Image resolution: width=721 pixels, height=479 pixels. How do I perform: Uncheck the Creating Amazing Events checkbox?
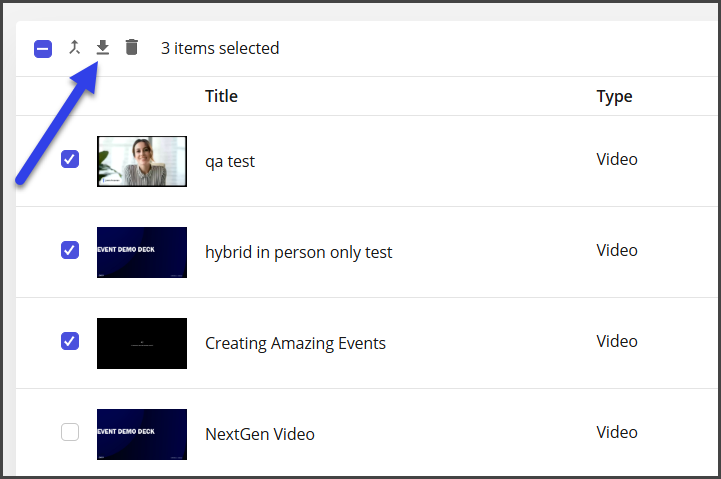(x=70, y=341)
